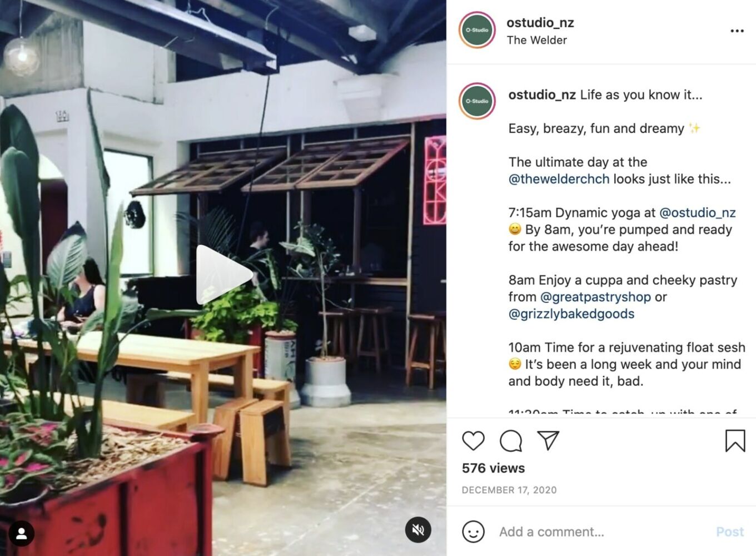Open the ostudio_nz username in header
756x556 pixels.
click(x=540, y=23)
